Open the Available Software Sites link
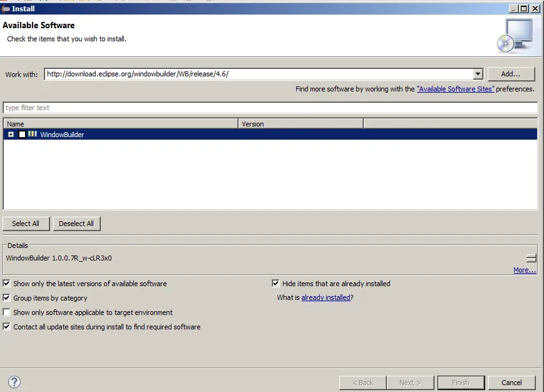 pyautogui.click(x=455, y=89)
